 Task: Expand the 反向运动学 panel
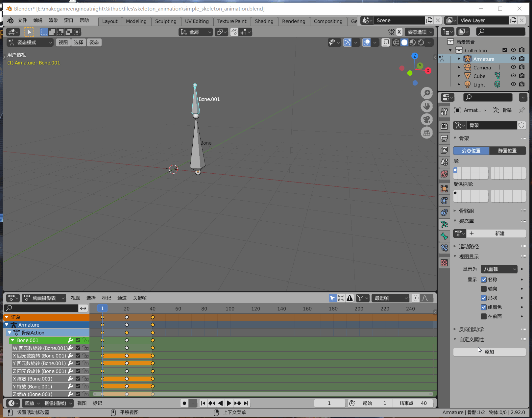point(471,329)
